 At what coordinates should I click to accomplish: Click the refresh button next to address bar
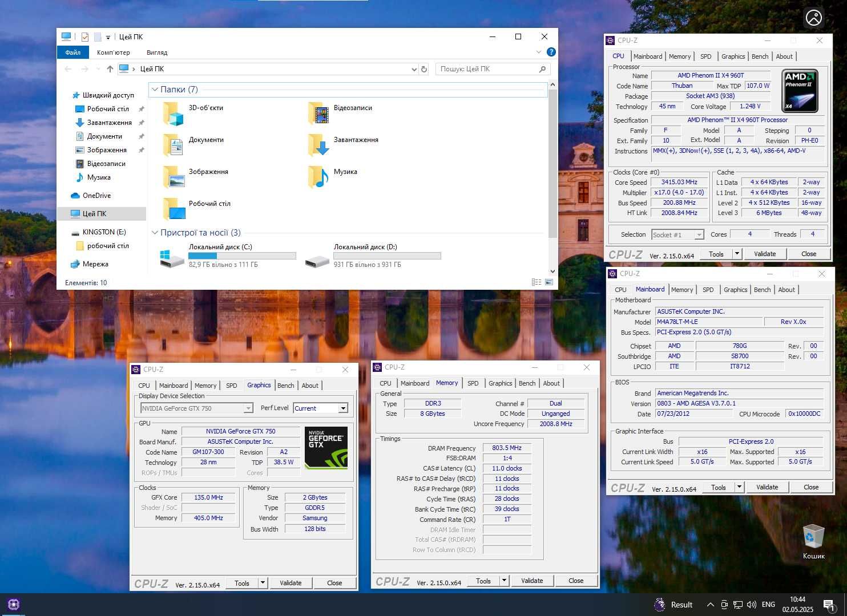click(x=424, y=69)
